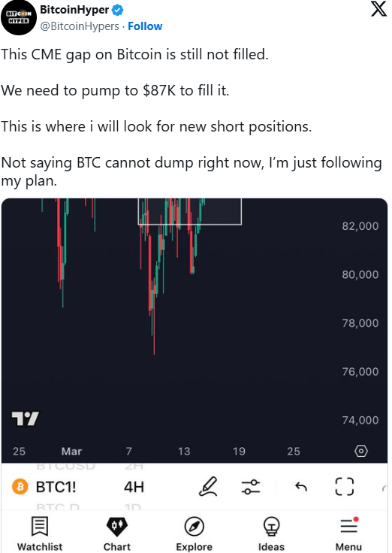Click the BitcoinHyper profile avatar
This screenshot has height=553, width=392.
[19, 17]
